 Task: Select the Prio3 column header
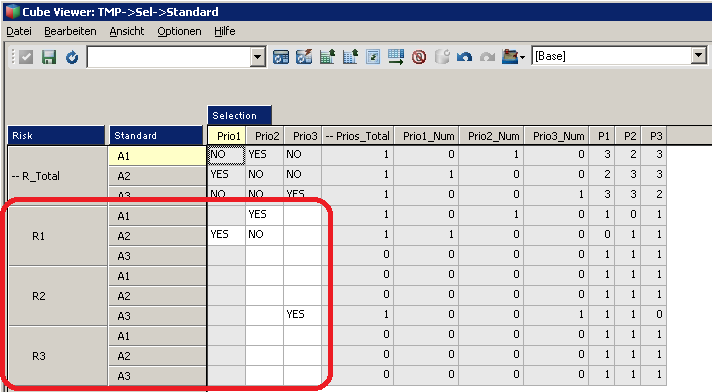point(302,136)
